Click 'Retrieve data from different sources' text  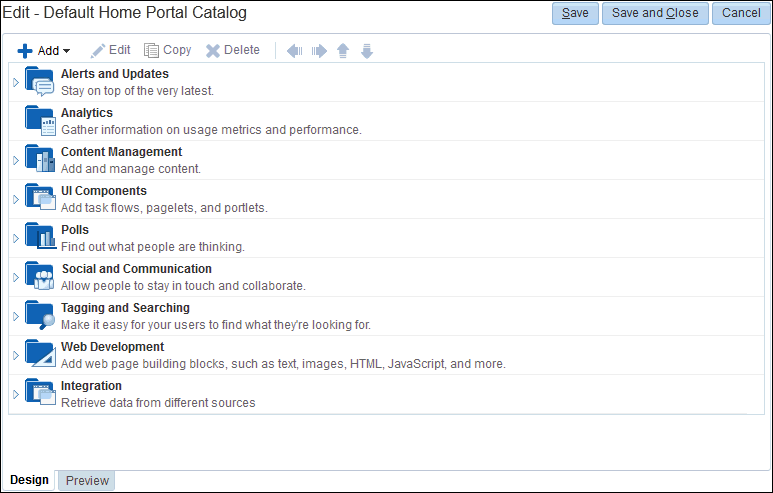158,402
